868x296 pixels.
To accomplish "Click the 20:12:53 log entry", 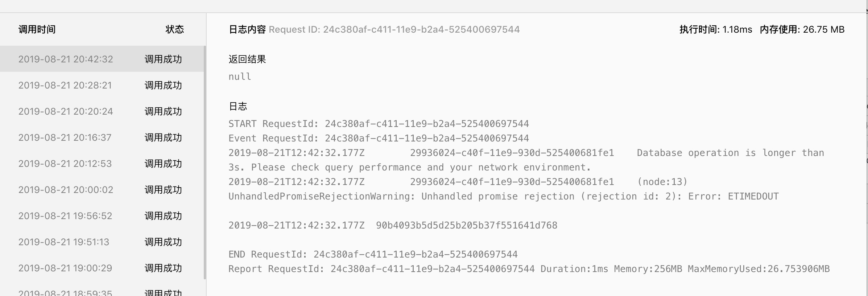I will (x=65, y=164).
